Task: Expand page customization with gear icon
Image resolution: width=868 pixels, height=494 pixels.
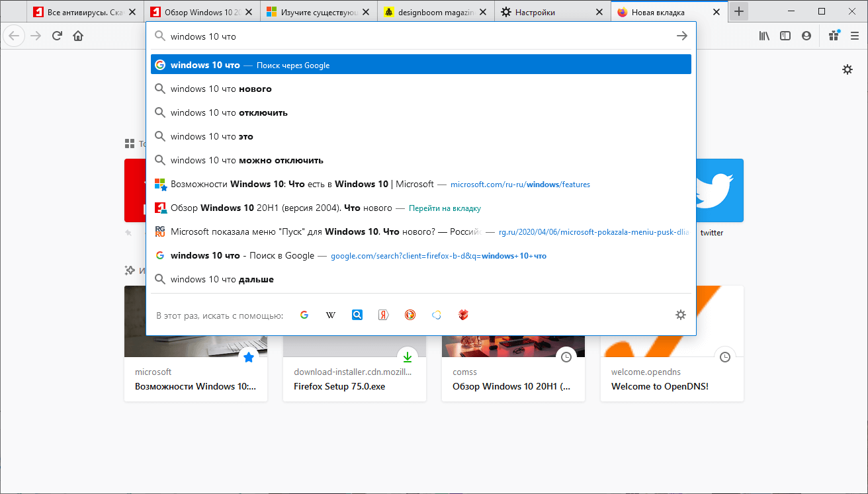Action: [x=847, y=69]
